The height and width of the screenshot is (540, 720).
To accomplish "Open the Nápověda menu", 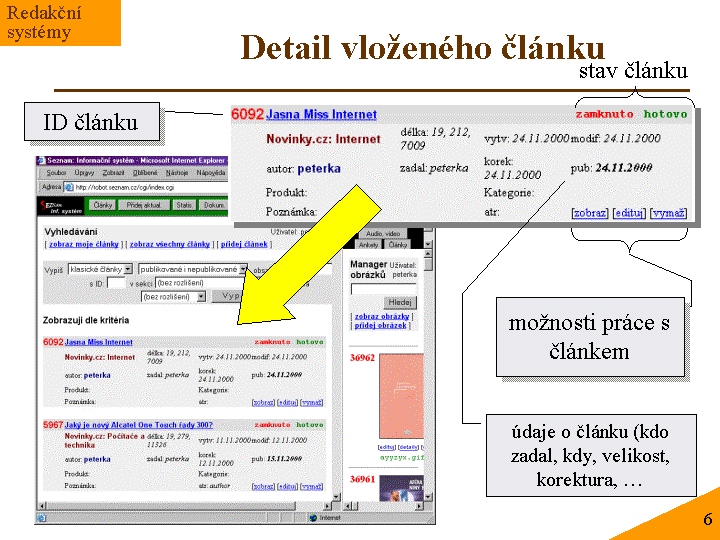I will 211,173.
